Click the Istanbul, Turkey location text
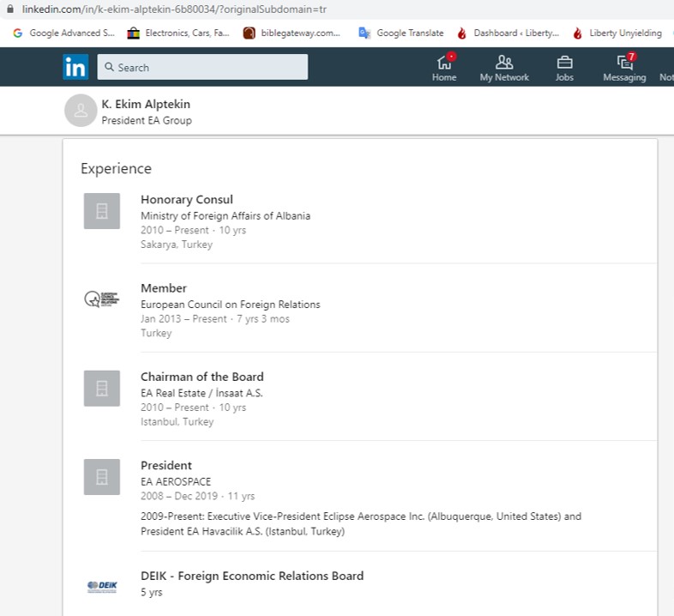 178,421
